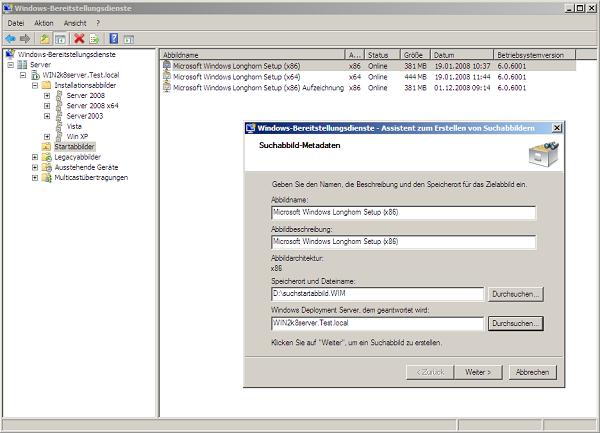Click the Windows Deployment Server input field
This screenshot has width=600, height=433.
click(377, 324)
